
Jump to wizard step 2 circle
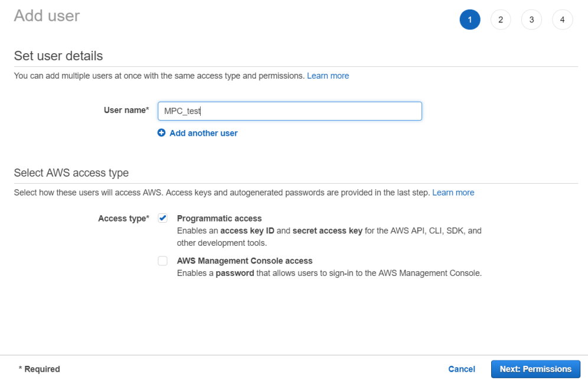(501, 20)
